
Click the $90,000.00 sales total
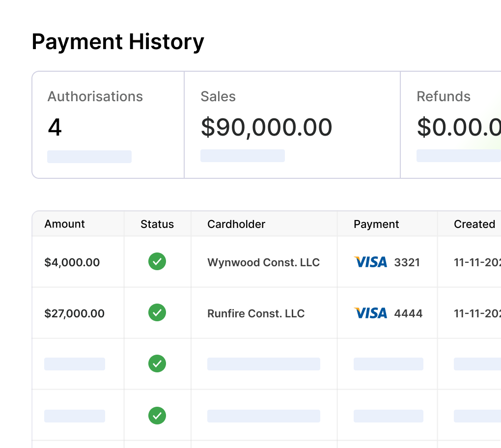click(266, 127)
